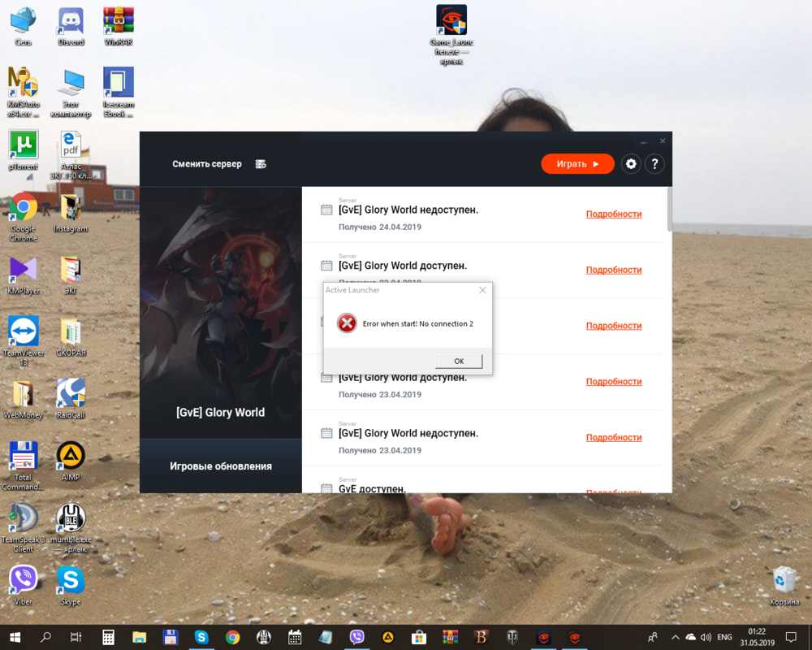
Task: Switch ENG keyboard language in tray
Action: 724,637
